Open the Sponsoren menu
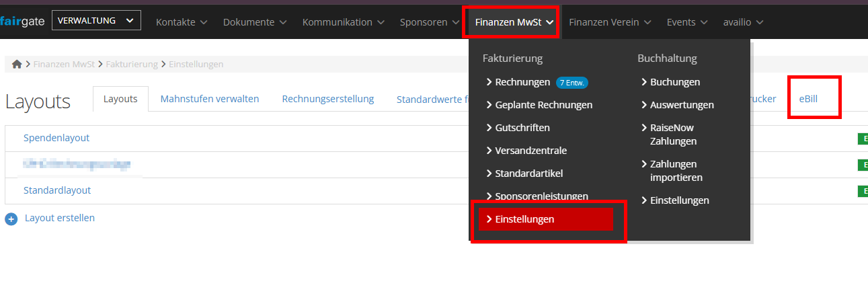 point(430,22)
